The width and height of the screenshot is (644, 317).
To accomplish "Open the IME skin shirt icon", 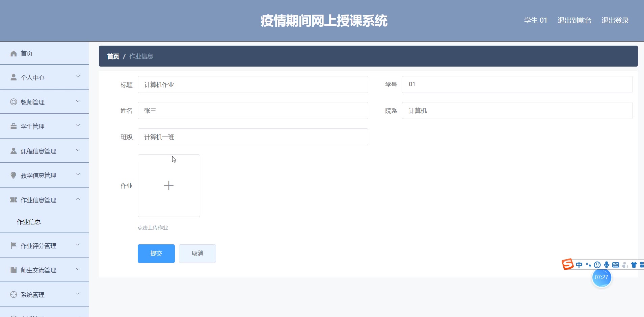I will coord(634,265).
